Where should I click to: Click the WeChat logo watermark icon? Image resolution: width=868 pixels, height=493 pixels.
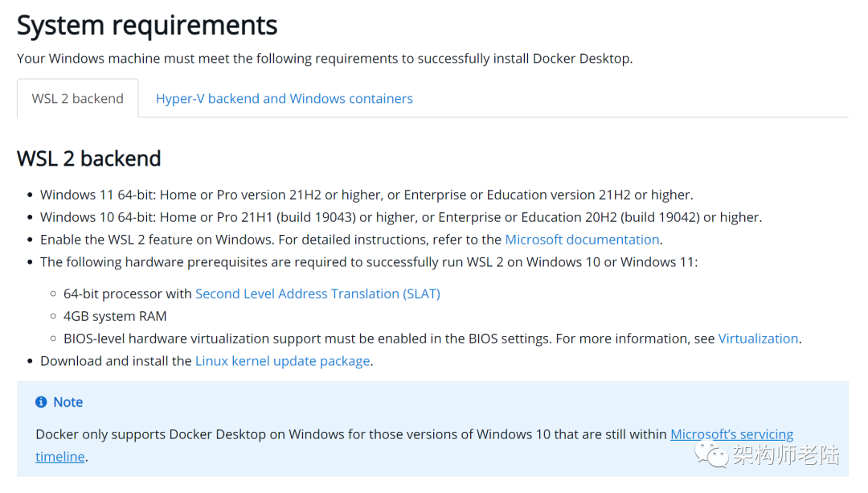[712, 454]
